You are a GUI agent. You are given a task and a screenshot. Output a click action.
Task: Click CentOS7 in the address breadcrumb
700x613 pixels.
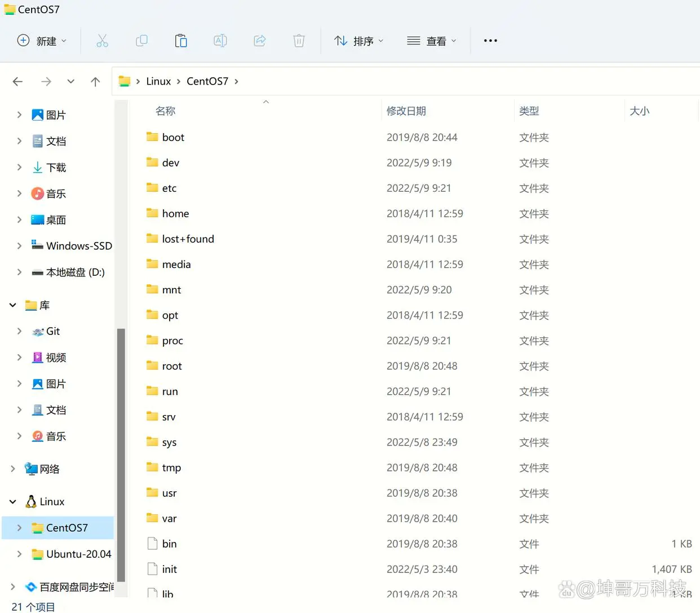pos(207,81)
